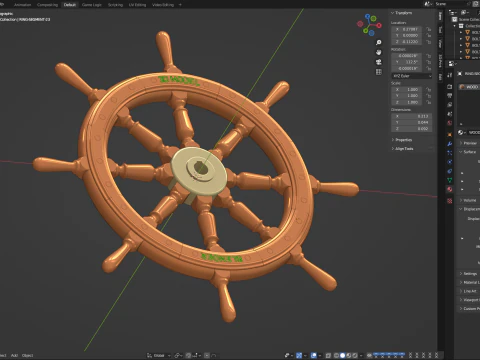
Task: Open the green Object Data tab icon
Action: click(x=450, y=180)
